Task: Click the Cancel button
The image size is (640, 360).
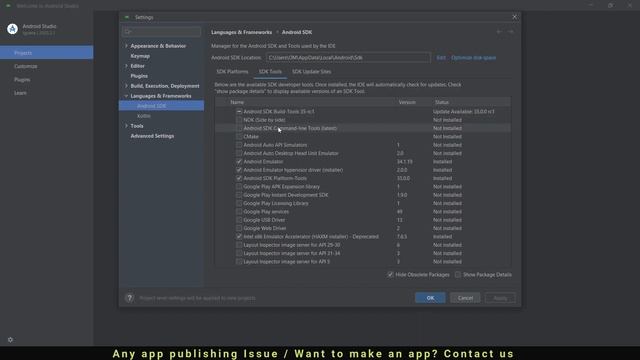Action: (x=465, y=298)
